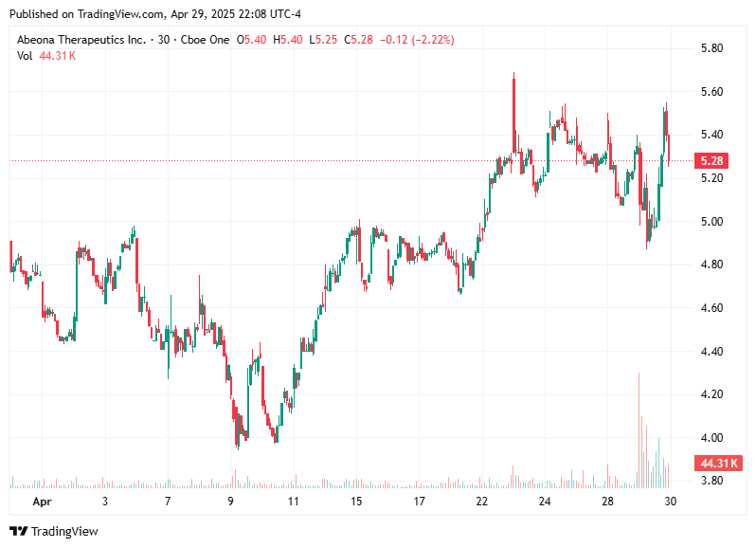Click the 3 date axis label
The width and height of the screenshot is (756, 548).
104,502
